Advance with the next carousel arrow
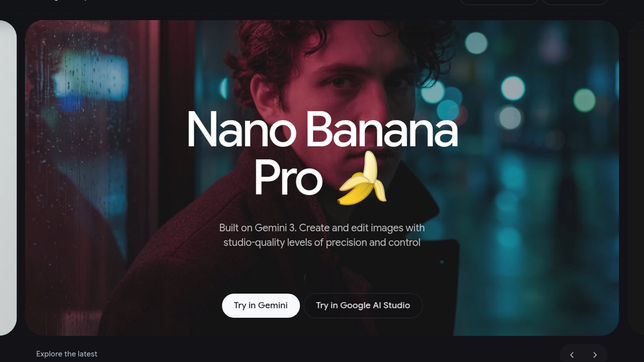Viewport: 644px width, 362px height. click(595, 355)
